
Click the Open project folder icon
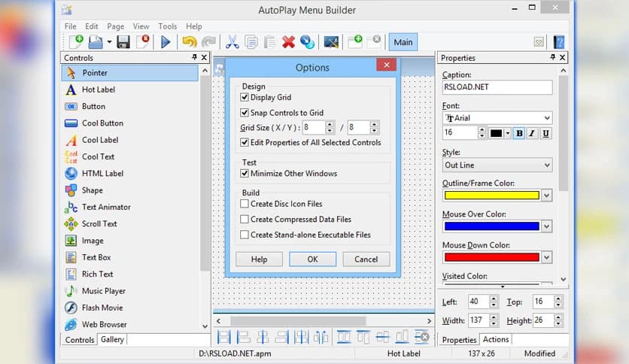96,41
